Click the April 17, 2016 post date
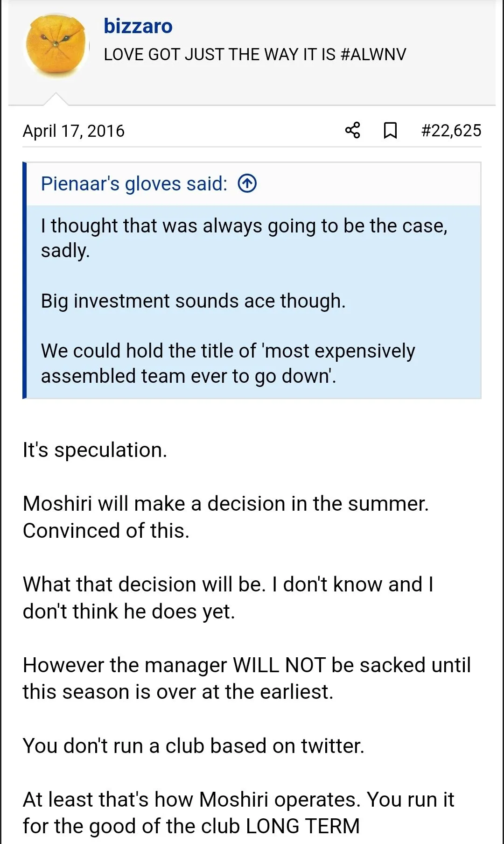The height and width of the screenshot is (844, 504). (x=74, y=131)
